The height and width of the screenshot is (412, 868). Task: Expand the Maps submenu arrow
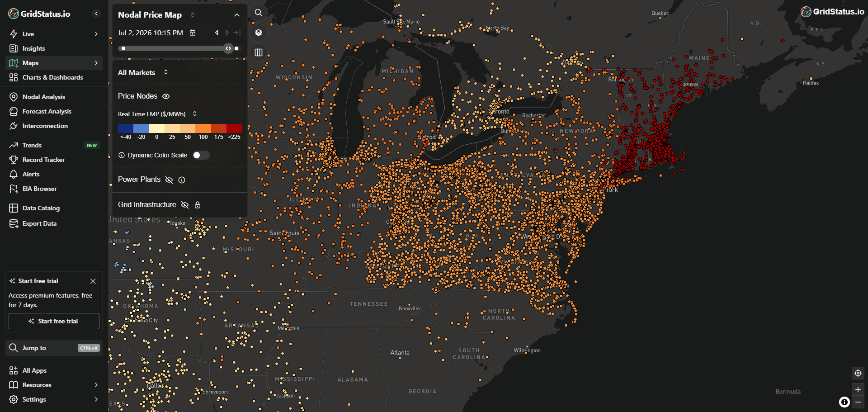click(96, 63)
